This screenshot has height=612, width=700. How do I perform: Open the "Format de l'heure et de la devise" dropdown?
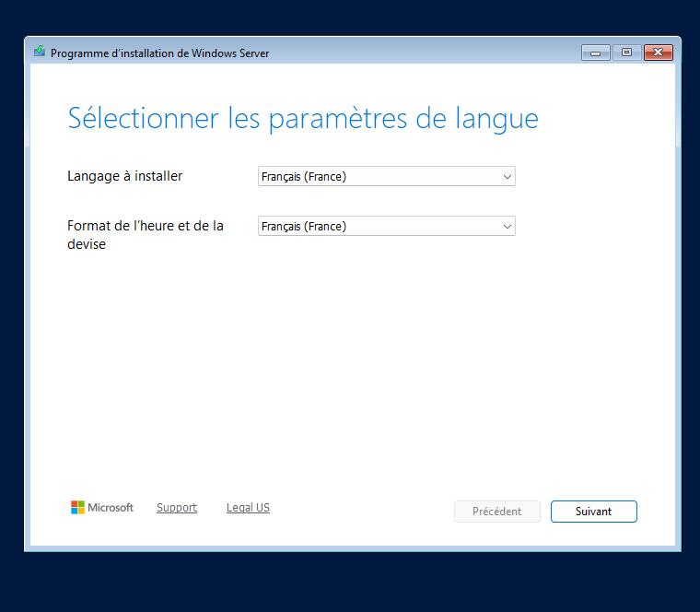pyautogui.click(x=387, y=226)
